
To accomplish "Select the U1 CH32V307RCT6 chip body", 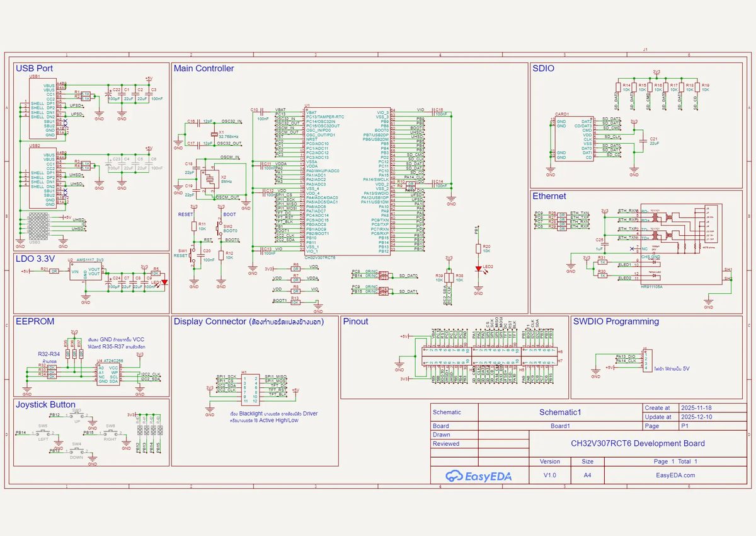I will pos(347,181).
